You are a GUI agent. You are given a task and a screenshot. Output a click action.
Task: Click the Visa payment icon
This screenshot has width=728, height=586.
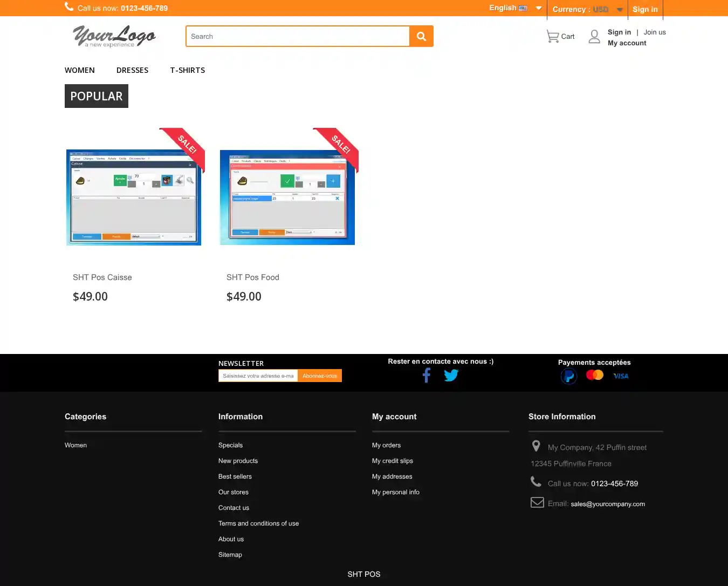pyautogui.click(x=621, y=376)
